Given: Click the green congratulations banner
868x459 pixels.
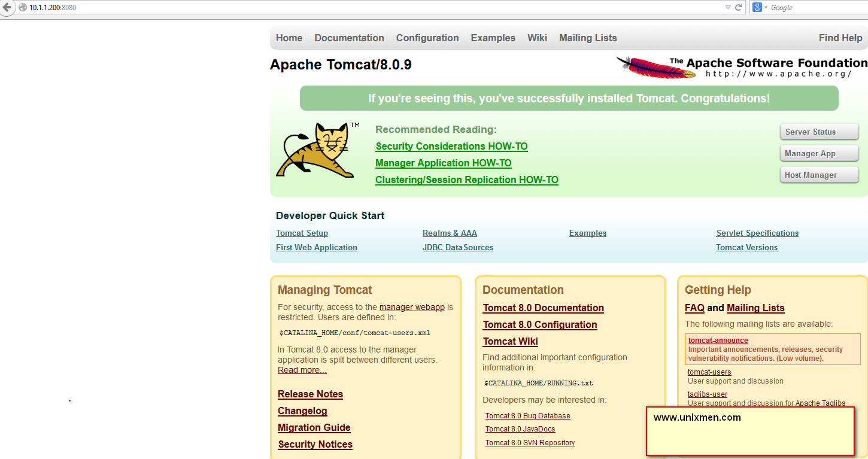Looking at the screenshot, I should [569, 98].
